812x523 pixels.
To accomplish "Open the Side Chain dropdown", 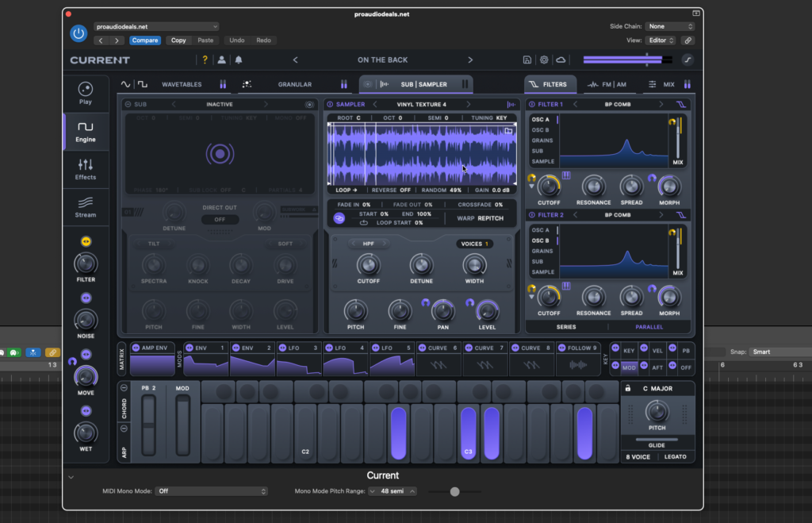I will click(x=669, y=26).
